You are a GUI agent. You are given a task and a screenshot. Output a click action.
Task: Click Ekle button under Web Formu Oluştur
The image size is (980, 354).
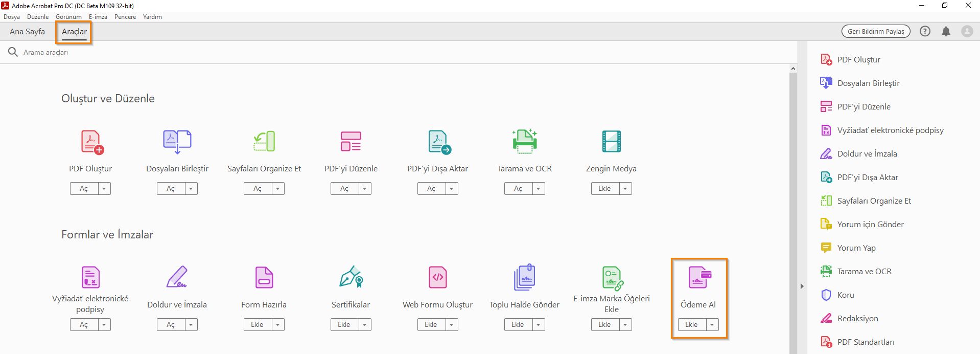tap(432, 325)
